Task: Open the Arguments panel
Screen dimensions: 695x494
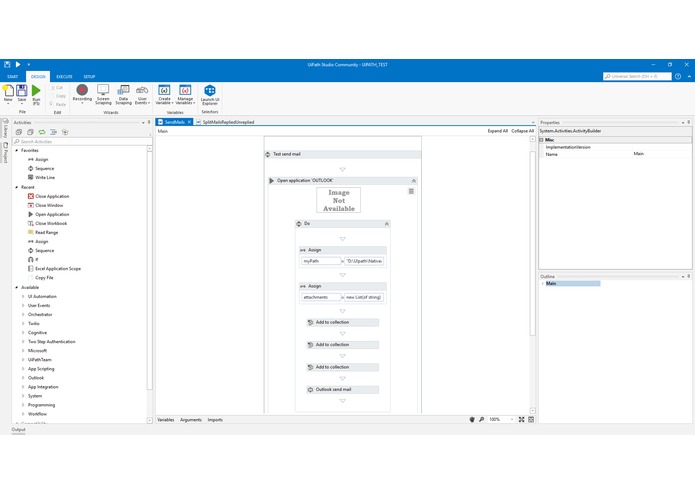Action: tap(191, 420)
